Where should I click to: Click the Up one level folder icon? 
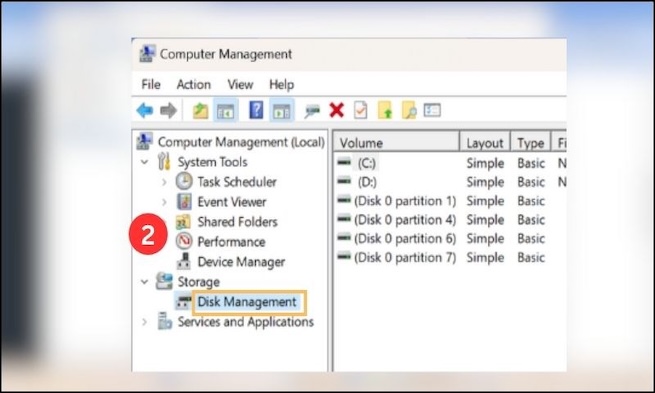pyautogui.click(x=201, y=111)
